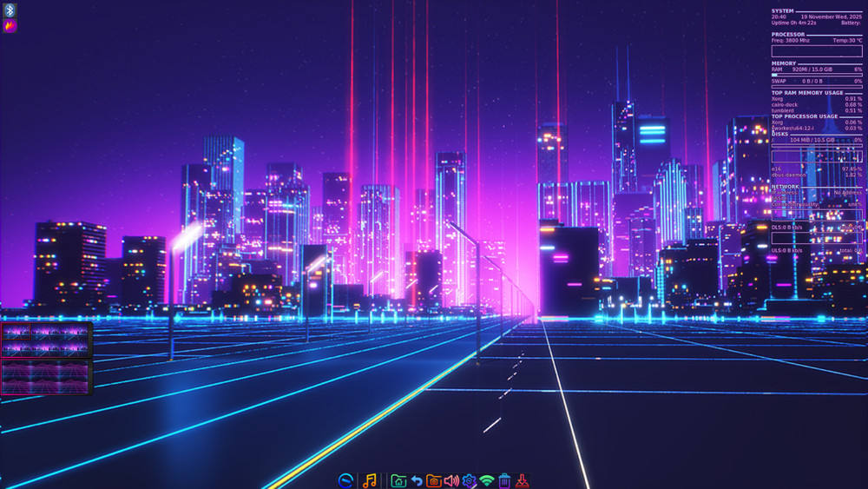Click the Temp:30 °C reading

click(847, 41)
